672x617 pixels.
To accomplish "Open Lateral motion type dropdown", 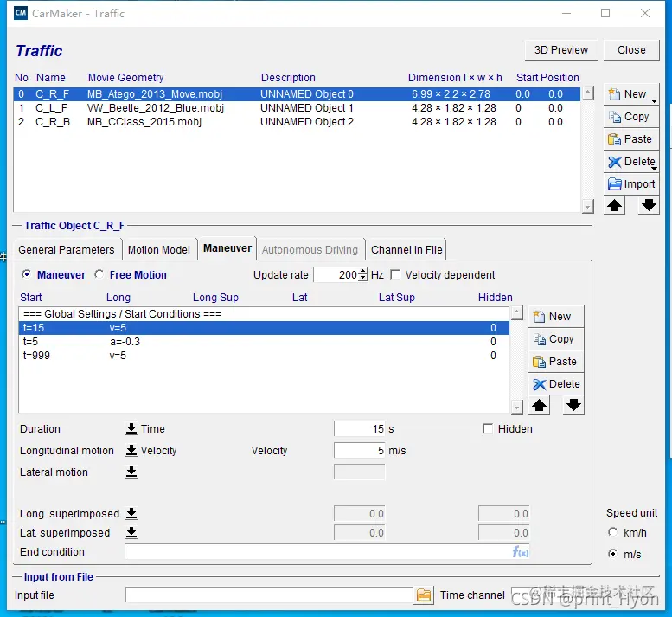I will pos(131,472).
